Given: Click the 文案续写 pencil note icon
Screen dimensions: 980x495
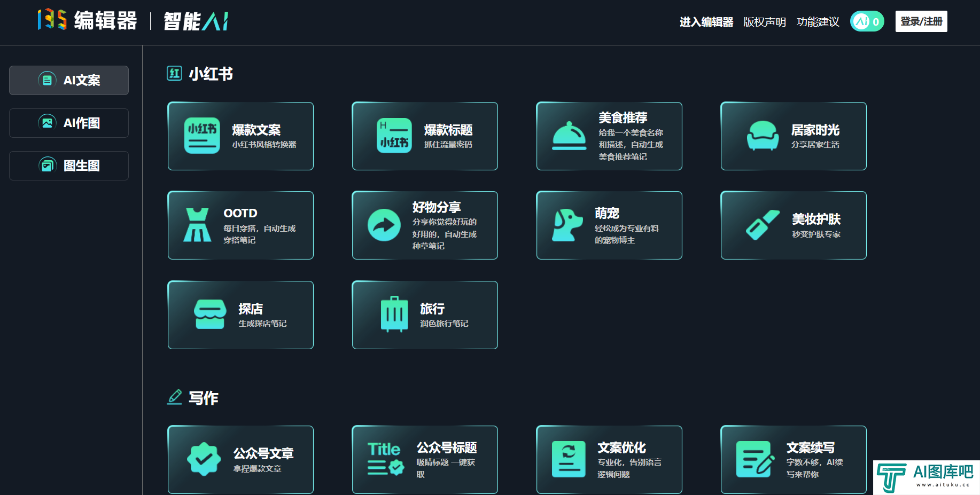Looking at the screenshot, I should tap(755, 459).
